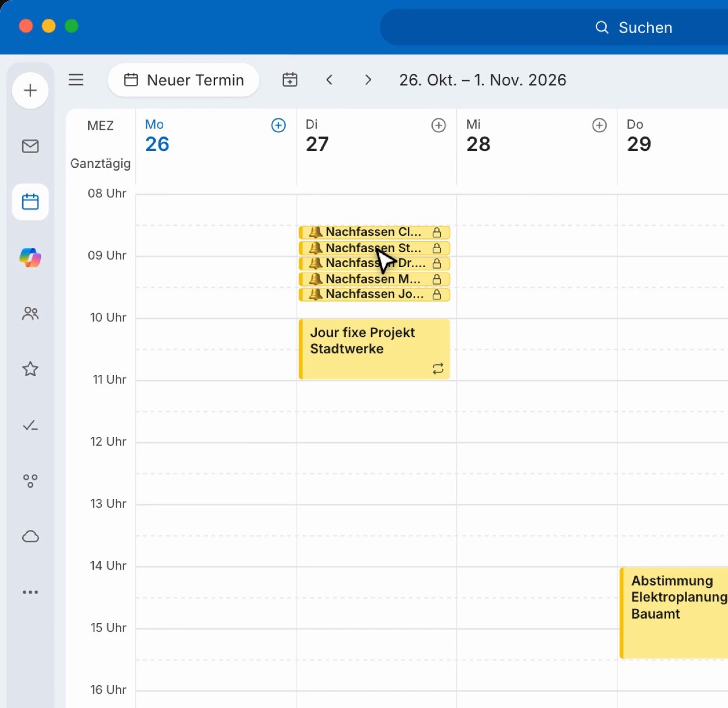Image resolution: width=728 pixels, height=708 pixels.
Task: Open the Nachfassen Jo... reminder event
Action: [x=374, y=294]
